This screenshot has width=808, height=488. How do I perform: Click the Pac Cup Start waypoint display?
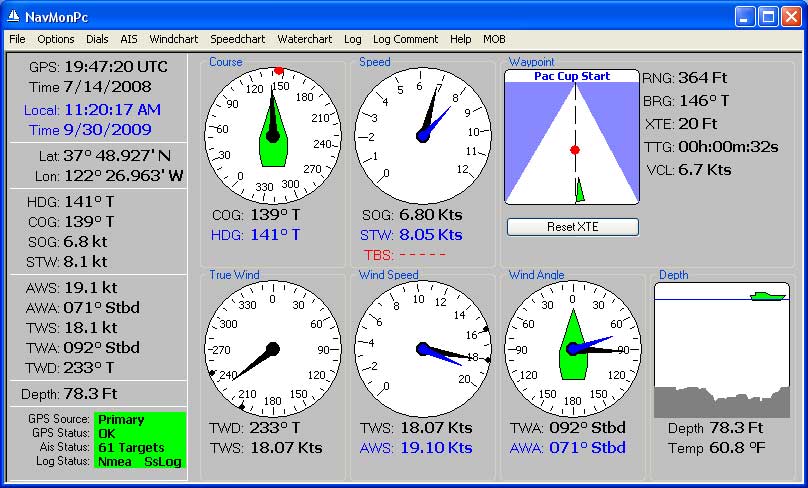pyautogui.click(x=572, y=137)
